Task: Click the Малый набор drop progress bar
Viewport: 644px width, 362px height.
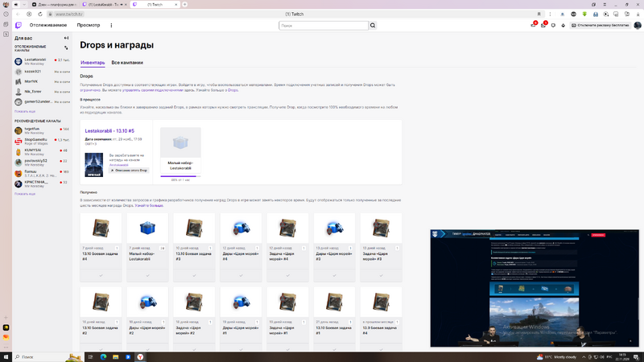Action: click(x=180, y=176)
